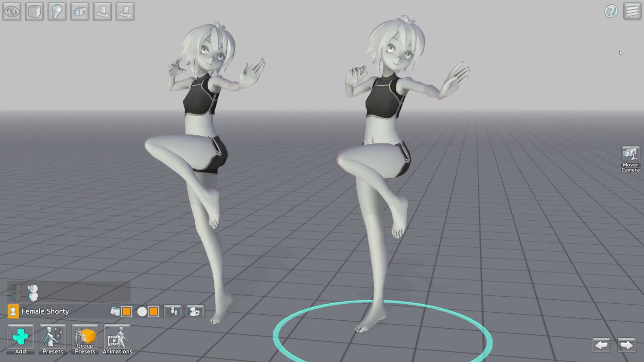Open the help question mark icon
Screen dimensions: 644x362
[x=611, y=11]
